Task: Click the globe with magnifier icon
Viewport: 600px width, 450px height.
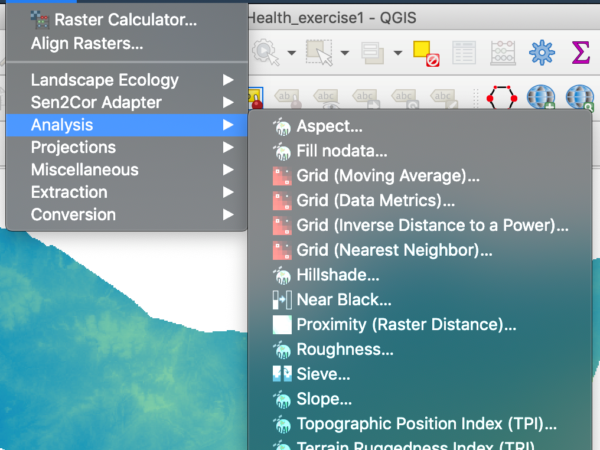Action: tap(580, 97)
